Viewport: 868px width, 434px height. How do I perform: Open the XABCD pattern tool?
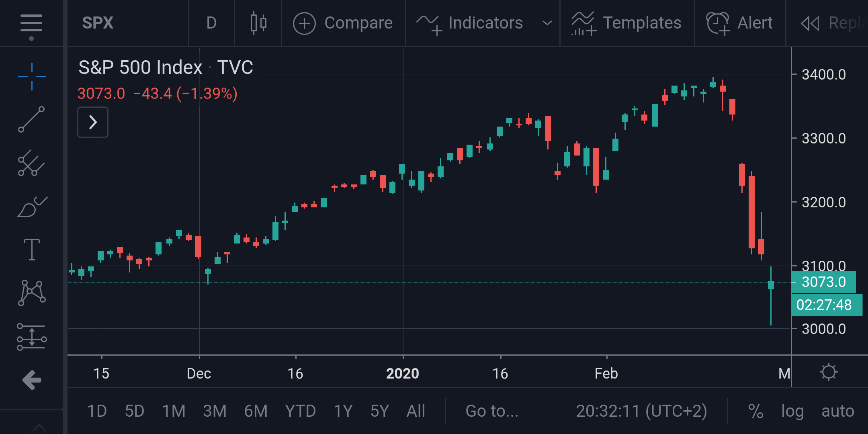pyautogui.click(x=32, y=293)
